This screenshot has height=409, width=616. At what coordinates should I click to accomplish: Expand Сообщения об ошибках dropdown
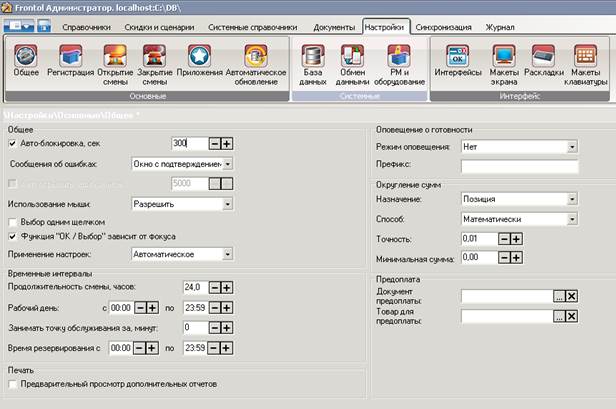228,163
